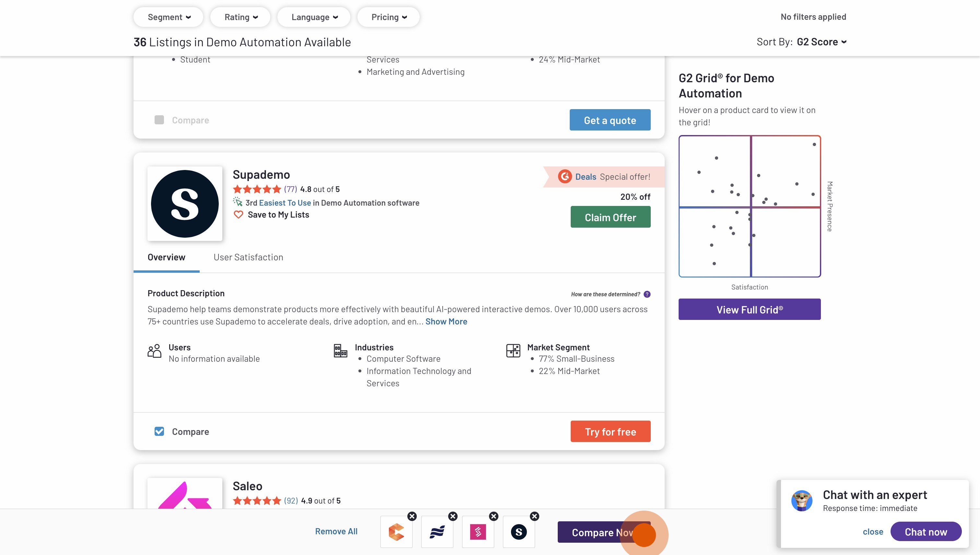Viewport: 980px width, 555px height.
Task: Click the Supademo logo image
Action: [185, 204]
